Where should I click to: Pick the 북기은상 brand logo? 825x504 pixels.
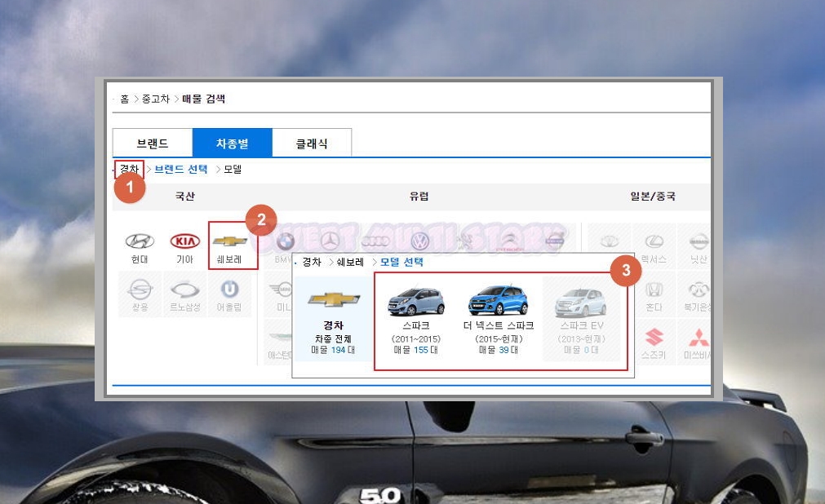click(699, 290)
